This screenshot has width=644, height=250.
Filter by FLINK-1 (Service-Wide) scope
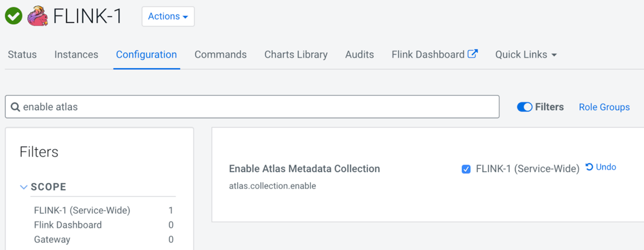point(82,211)
